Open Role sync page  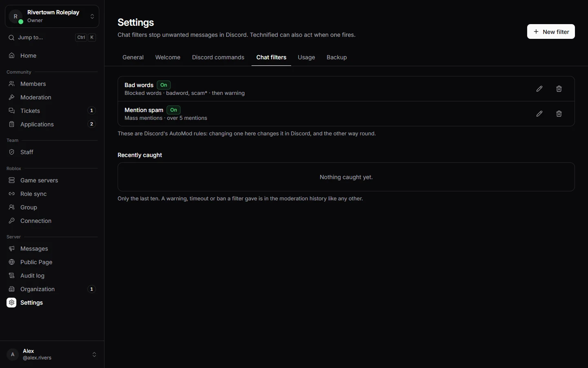tap(52, 194)
